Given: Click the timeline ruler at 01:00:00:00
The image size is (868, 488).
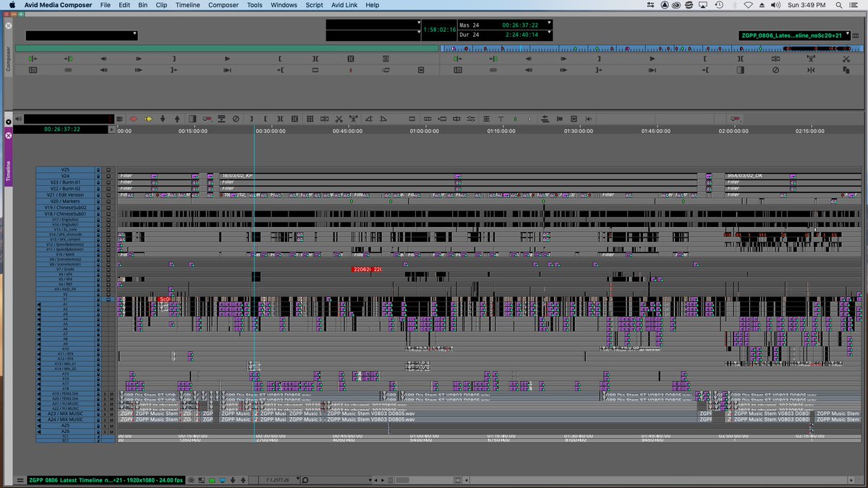Looking at the screenshot, I should click(424, 131).
